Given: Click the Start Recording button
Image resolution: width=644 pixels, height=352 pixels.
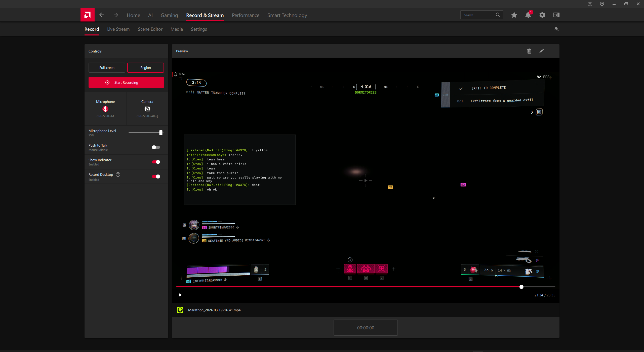Looking at the screenshot, I should pos(126,82).
